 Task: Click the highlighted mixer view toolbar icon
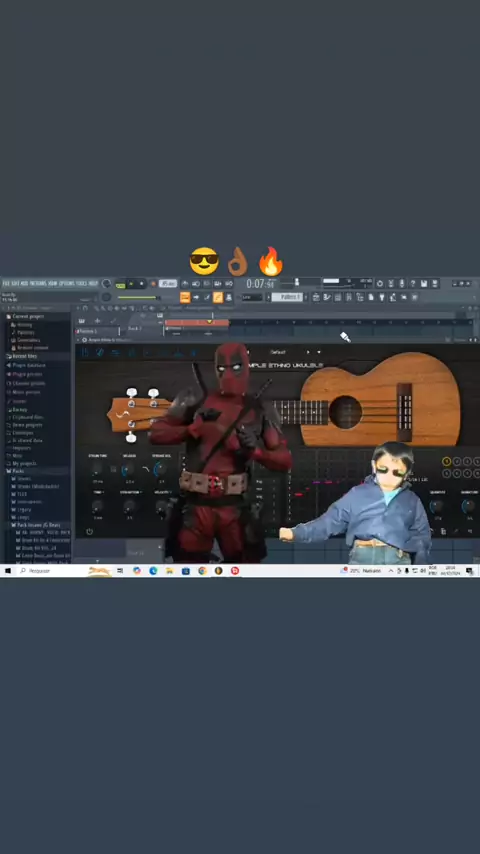[x=218, y=297]
